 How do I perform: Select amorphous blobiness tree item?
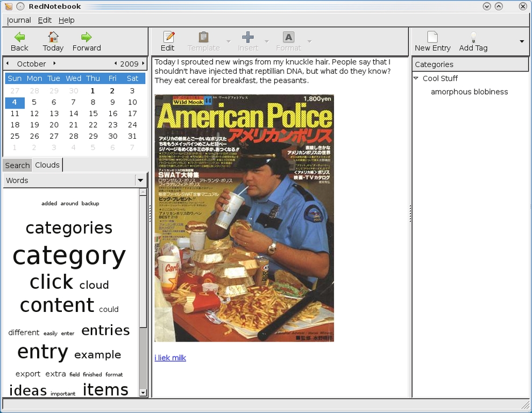469,92
